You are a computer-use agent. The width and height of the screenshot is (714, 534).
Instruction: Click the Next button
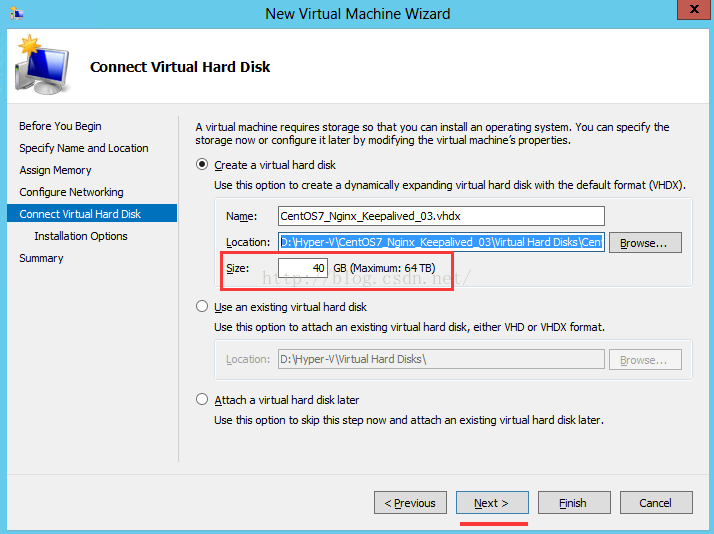pos(492,503)
